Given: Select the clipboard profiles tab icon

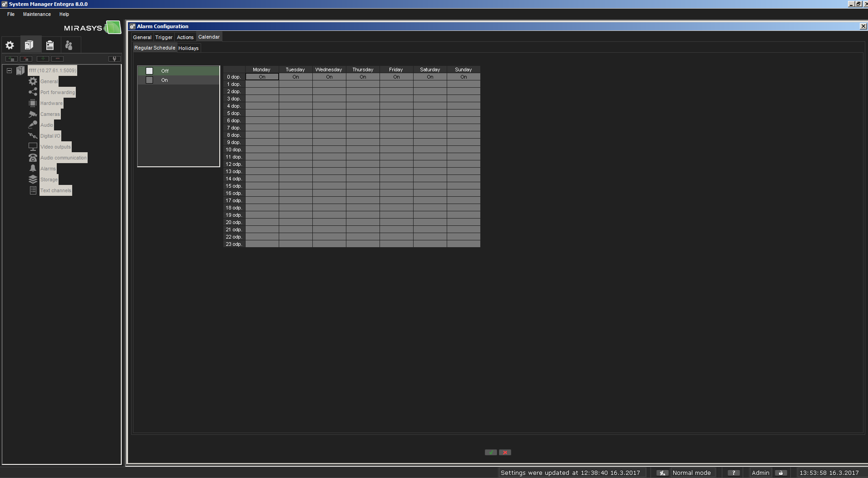Looking at the screenshot, I should tap(50, 45).
